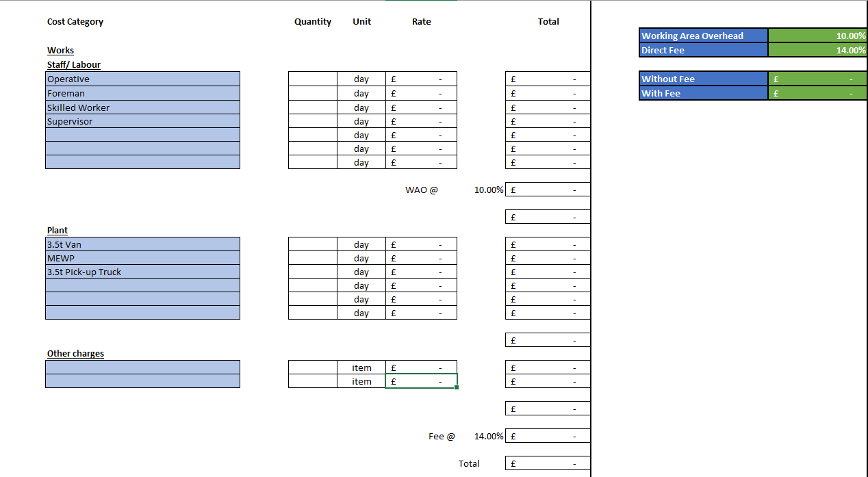Click the MEWP plant cell

[142, 258]
